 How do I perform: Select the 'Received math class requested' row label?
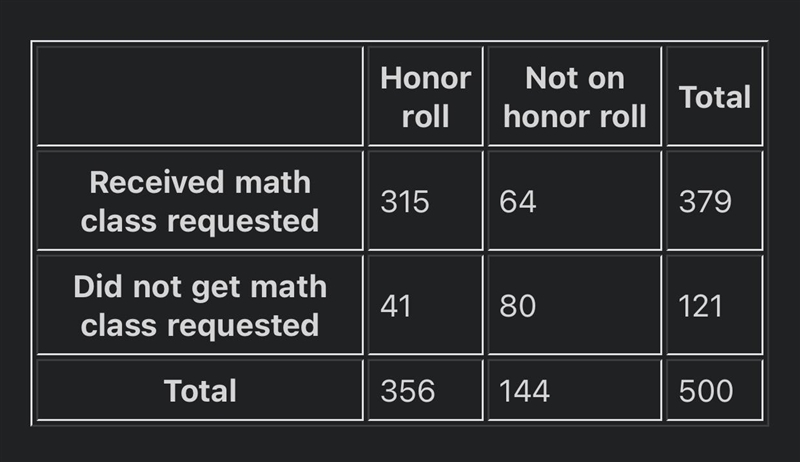[200, 201]
